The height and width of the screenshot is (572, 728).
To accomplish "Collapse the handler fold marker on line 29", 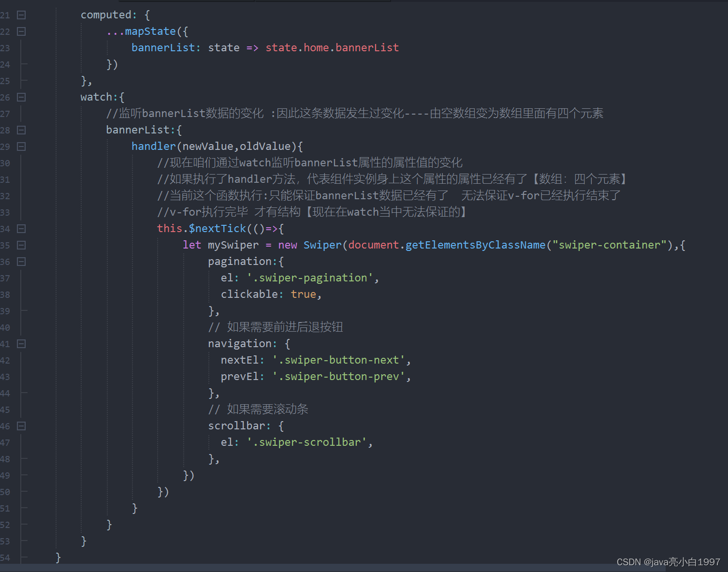I will [x=21, y=147].
